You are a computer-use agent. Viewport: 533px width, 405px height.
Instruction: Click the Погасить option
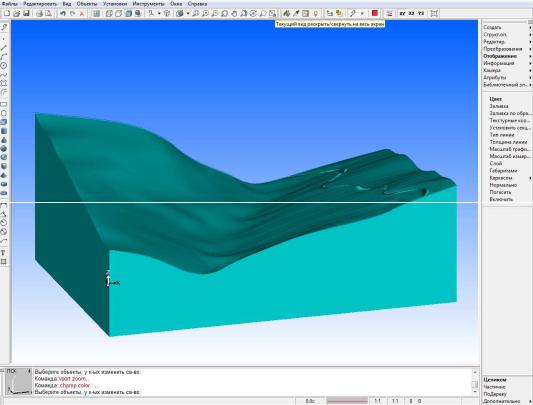tap(500, 192)
